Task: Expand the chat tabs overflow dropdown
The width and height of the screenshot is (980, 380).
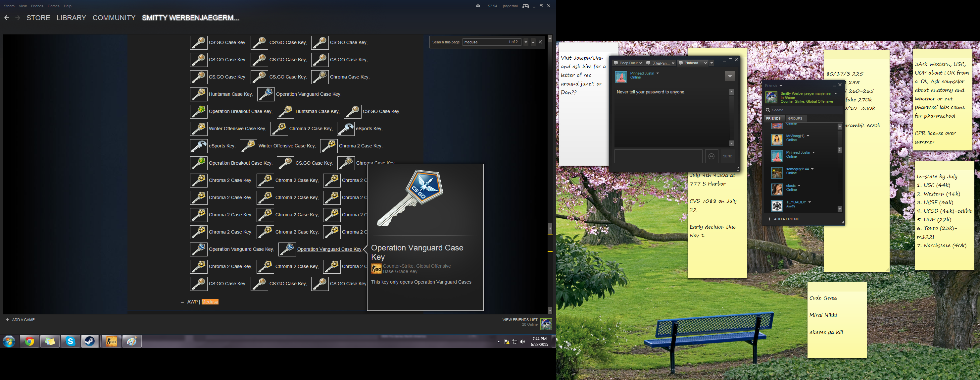Action: click(711, 63)
